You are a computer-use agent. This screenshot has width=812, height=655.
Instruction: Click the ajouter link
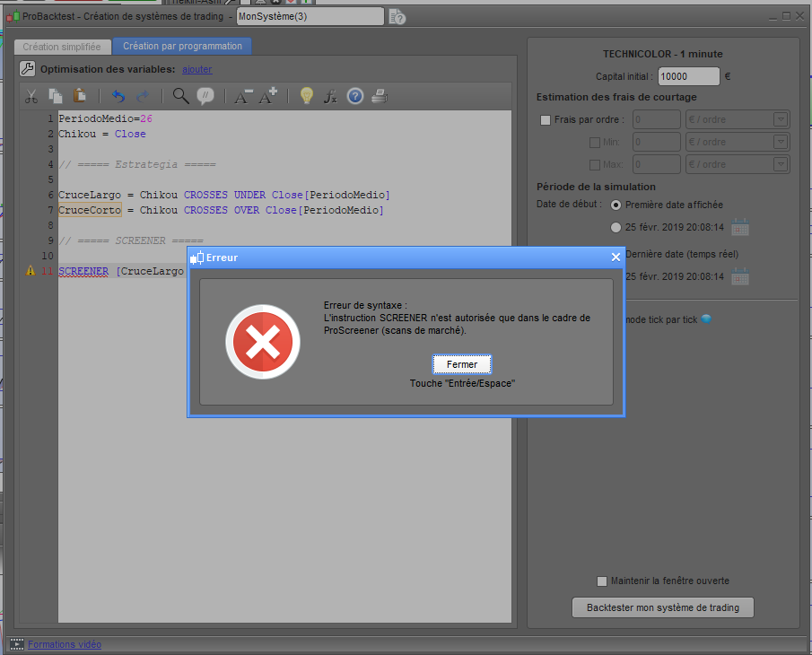196,69
